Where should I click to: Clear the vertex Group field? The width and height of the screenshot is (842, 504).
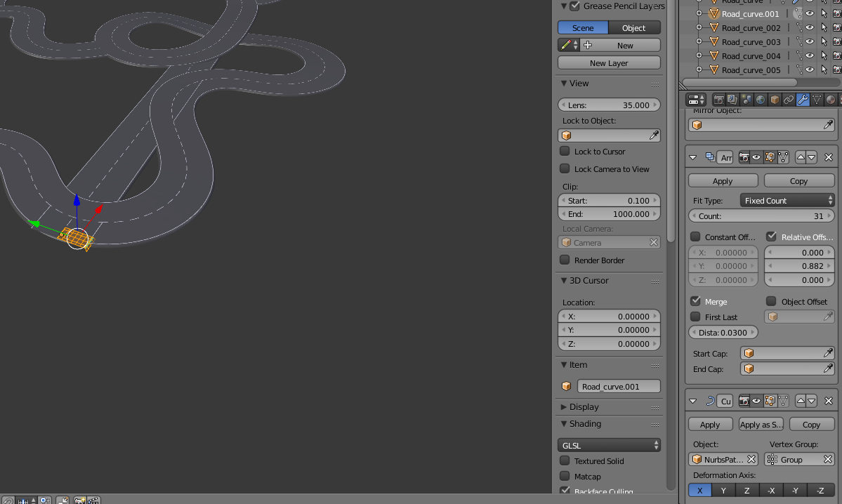click(x=827, y=460)
